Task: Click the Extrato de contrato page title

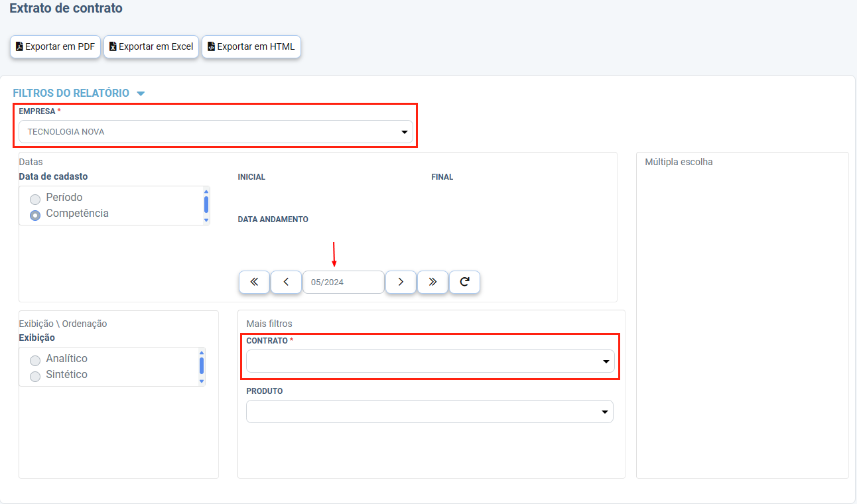Action: tap(66, 9)
